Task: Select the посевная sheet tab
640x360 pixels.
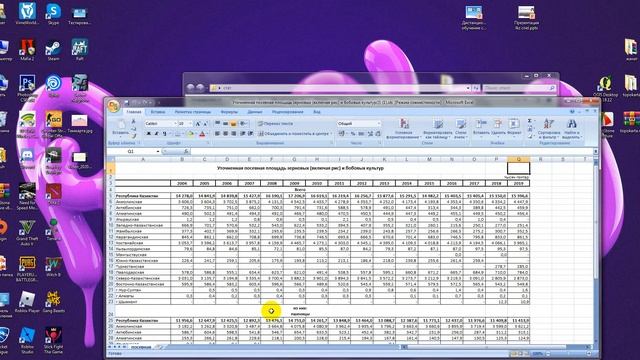Action: [141, 347]
